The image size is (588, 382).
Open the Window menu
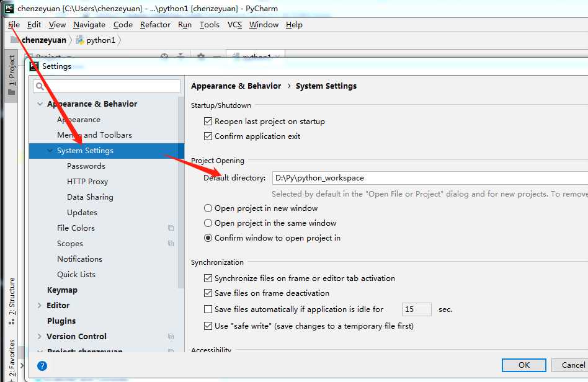click(264, 25)
